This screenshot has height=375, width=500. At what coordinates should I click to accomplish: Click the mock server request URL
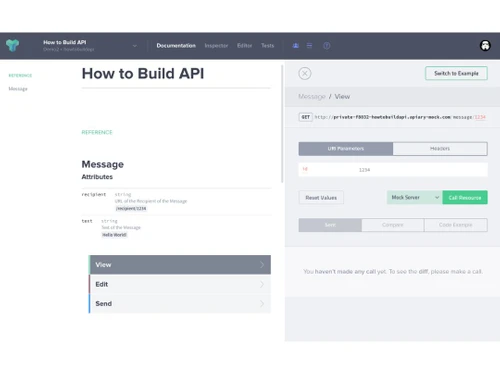point(400,117)
